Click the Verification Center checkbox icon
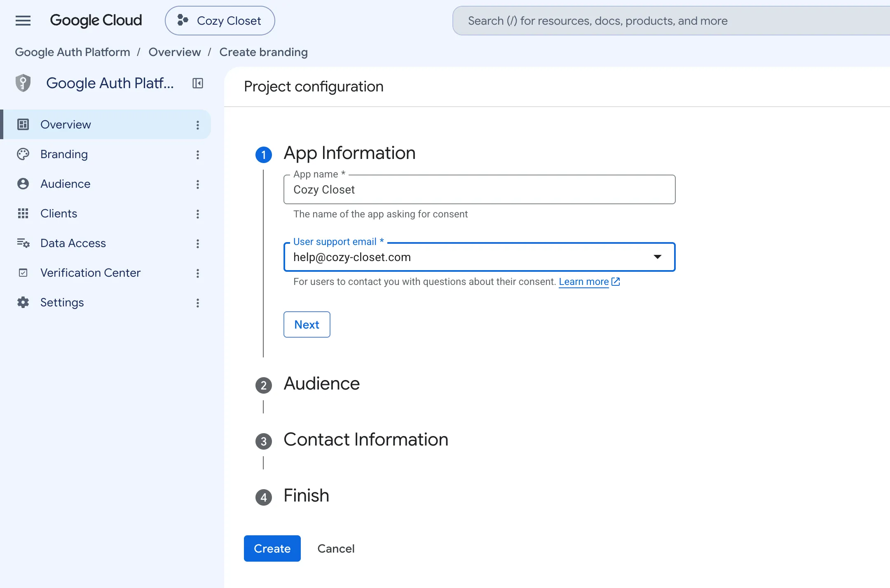This screenshot has height=588, width=890. click(23, 273)
